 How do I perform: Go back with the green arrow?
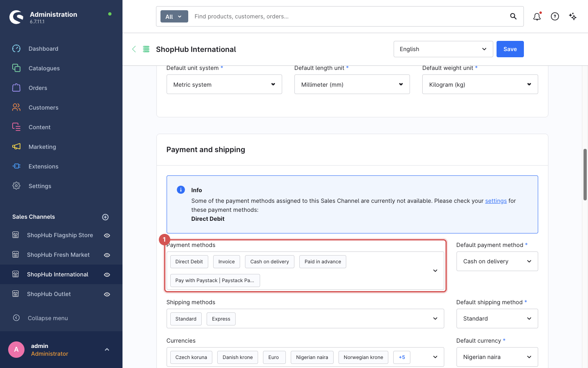[134, 49]
